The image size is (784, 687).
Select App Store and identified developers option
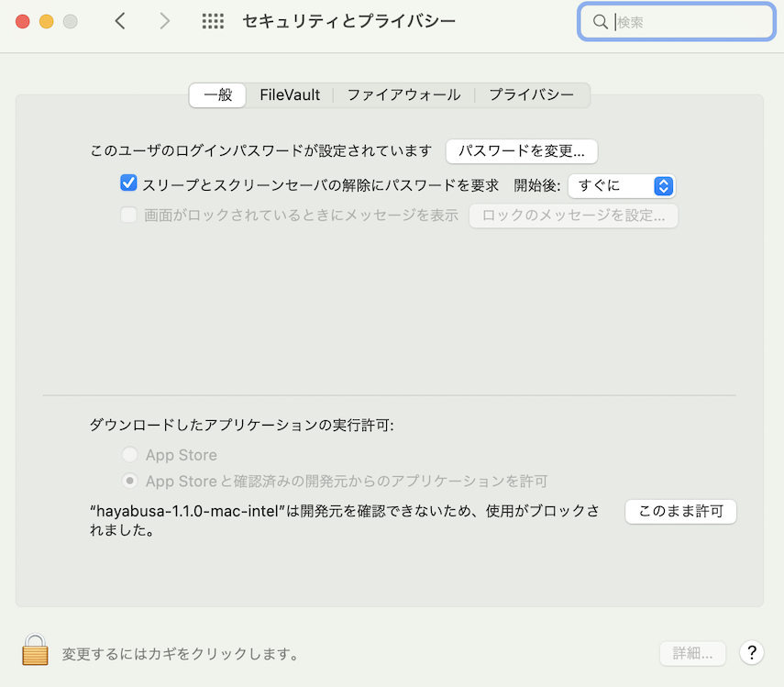[127, 481]
